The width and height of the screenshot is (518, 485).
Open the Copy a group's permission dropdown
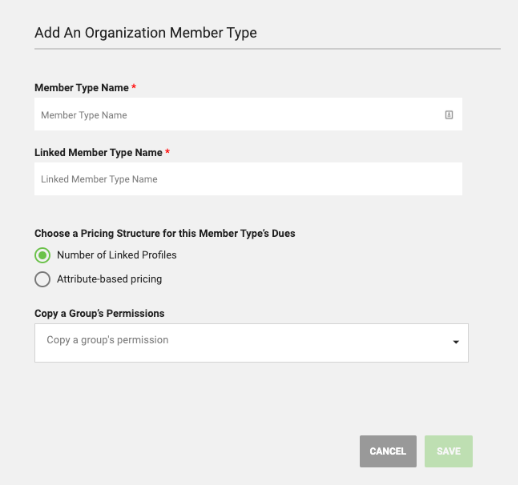pyautogui.click(x=251, y=343)
